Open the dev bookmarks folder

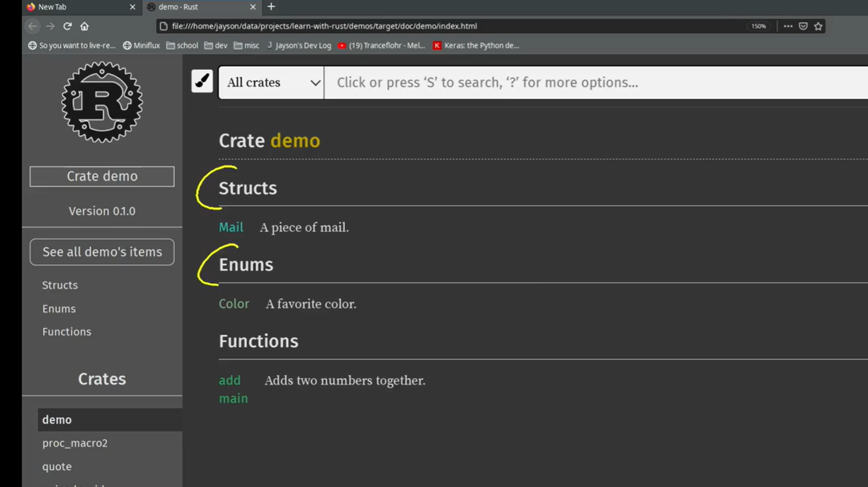[x=216, y=45]
